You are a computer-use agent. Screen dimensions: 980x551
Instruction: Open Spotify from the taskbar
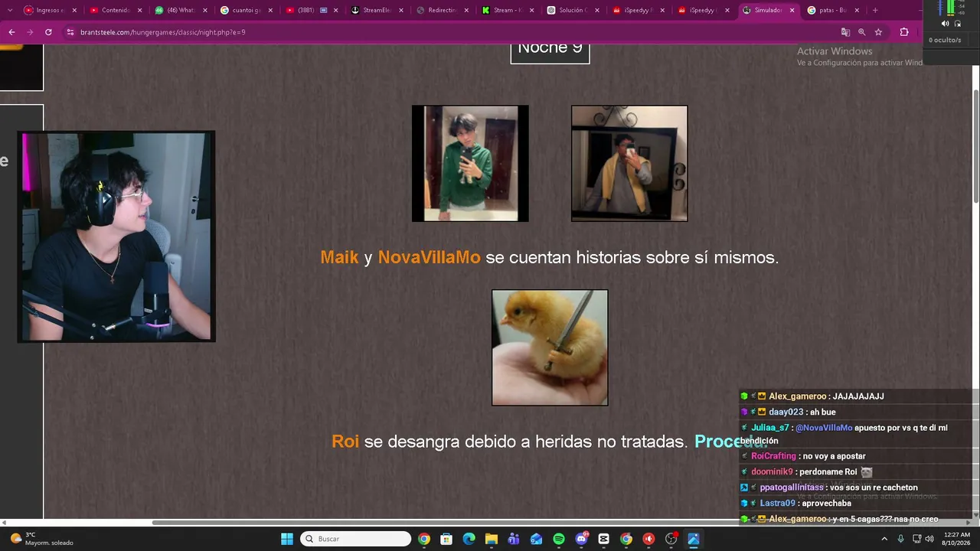tap(559, 539)
